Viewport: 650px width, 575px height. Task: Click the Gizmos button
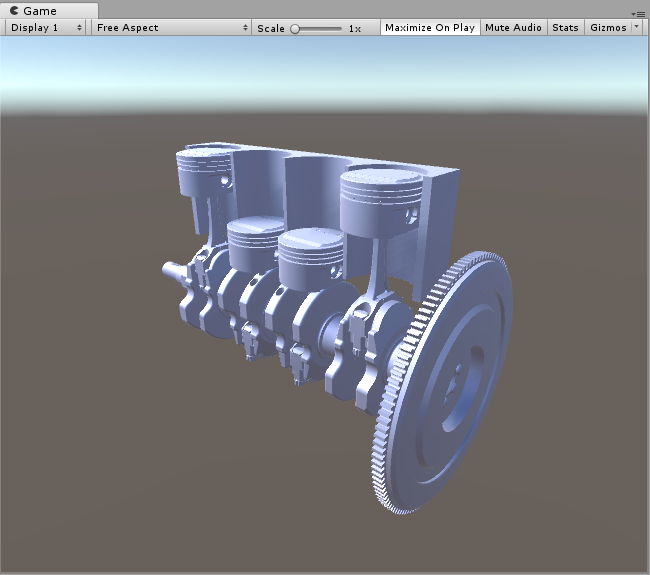pyautogui.click(x=608, y=28)
